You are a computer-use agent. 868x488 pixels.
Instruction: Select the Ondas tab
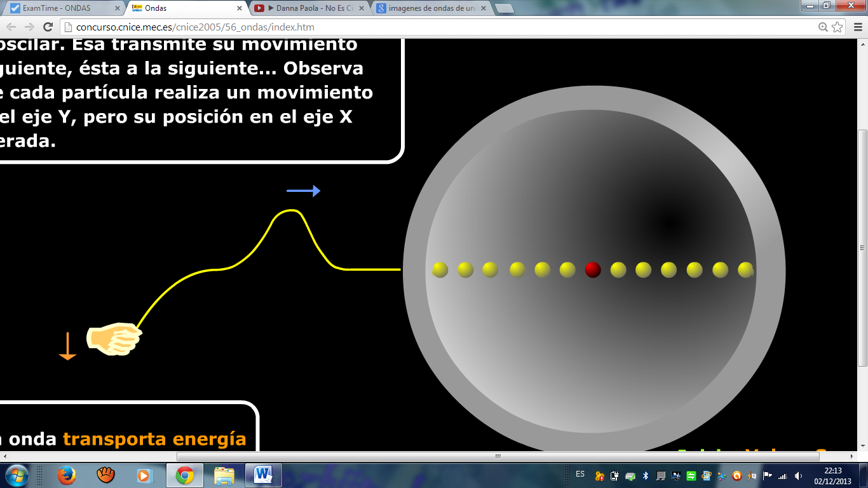(187, 8)
